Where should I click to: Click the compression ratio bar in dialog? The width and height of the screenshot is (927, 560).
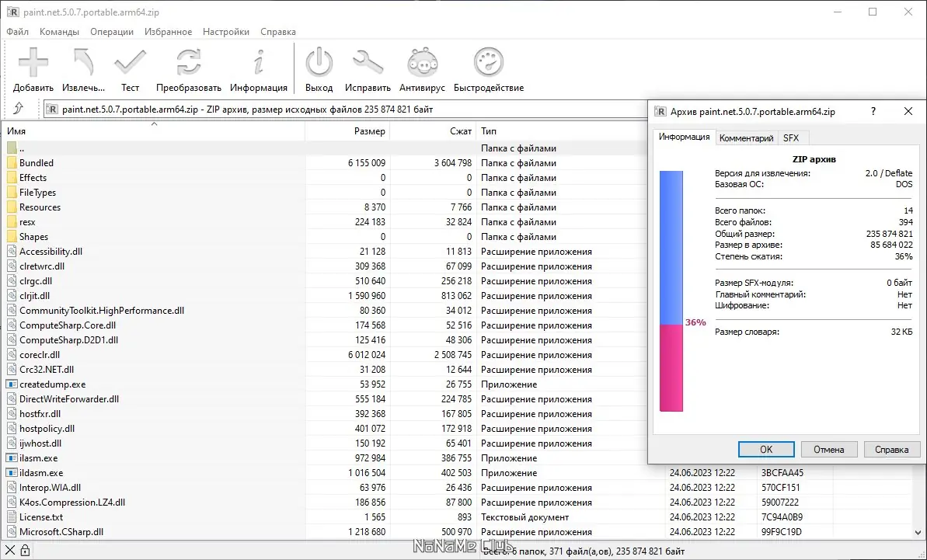point(671,291)
